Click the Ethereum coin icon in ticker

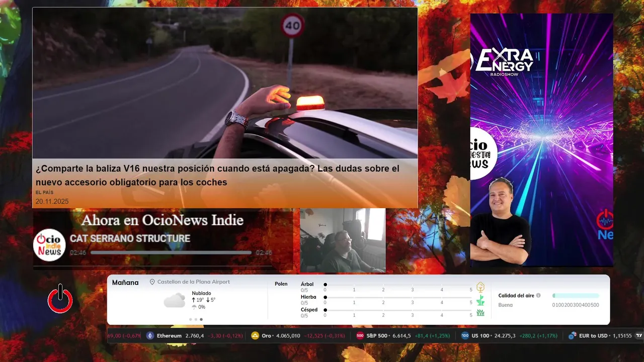pyautogui.click(x=150, y=336)
